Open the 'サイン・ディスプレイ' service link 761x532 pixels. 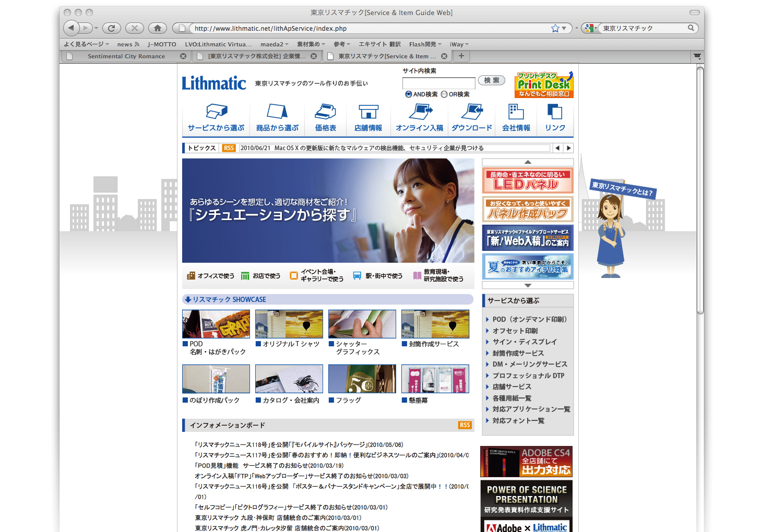525,342
